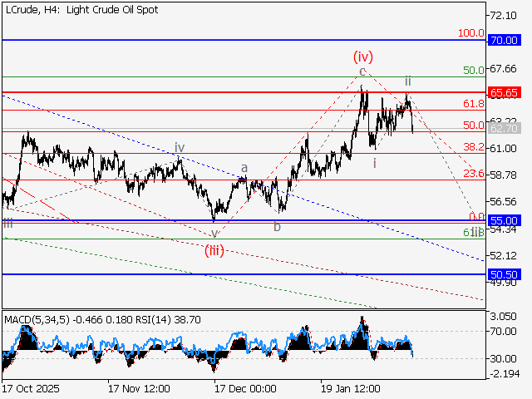The image size is (532, 399).
Task: Select the wave b label
Action: coord(277,226)
